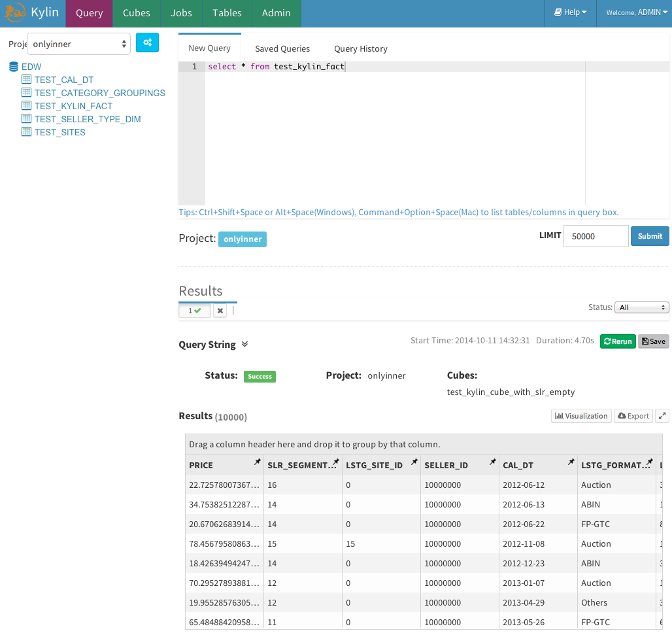The width and height of the screenshot is (672, 635).
Task: Click inside the SQL query editor line
Action: (437, 67)
